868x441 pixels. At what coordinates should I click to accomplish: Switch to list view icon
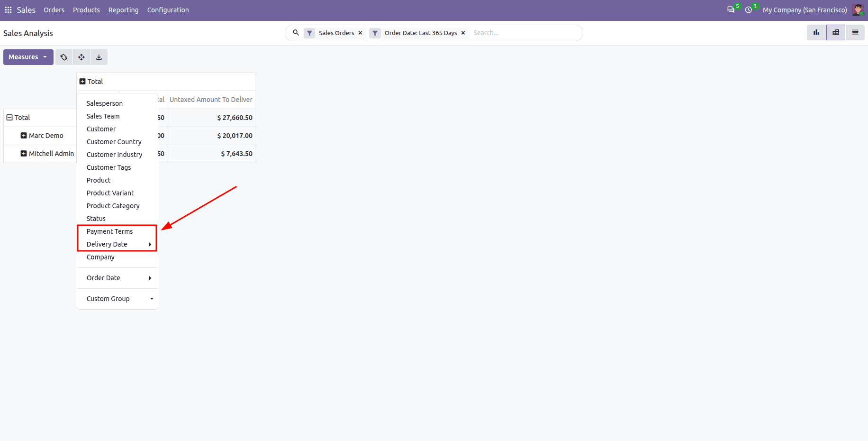pos(855,33)
